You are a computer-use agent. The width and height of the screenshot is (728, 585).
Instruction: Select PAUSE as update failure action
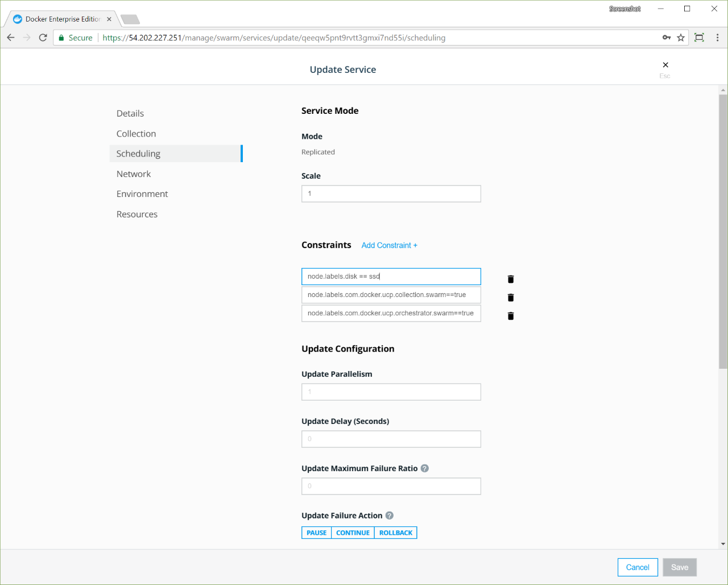pos(316,533)
